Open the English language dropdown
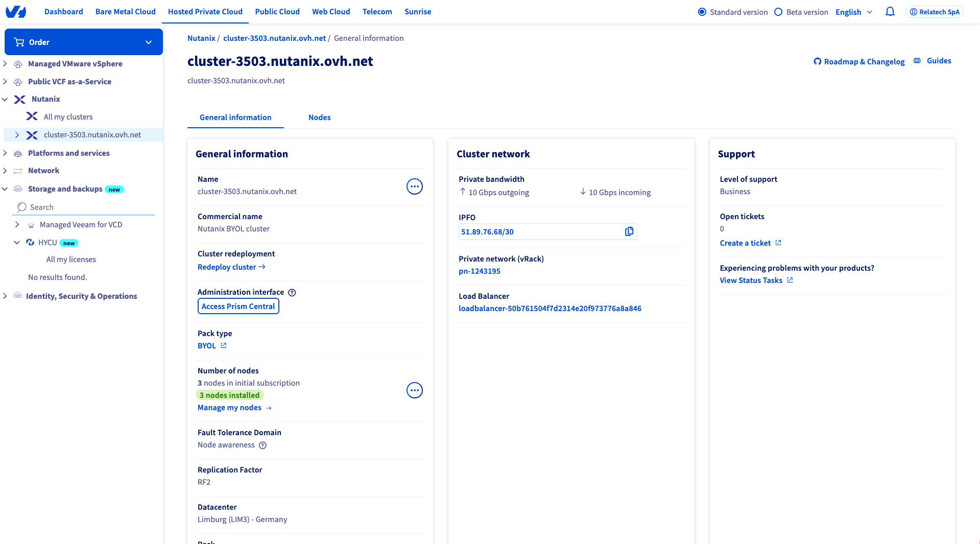980x544 pixels. point(853,12)
